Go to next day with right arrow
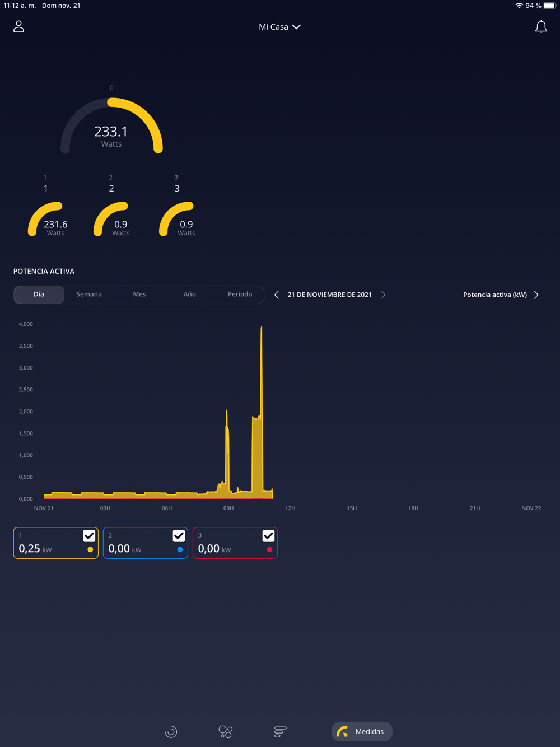Image resolution: width=560 pixels, height=747 pixels. [x=383, y=295]
